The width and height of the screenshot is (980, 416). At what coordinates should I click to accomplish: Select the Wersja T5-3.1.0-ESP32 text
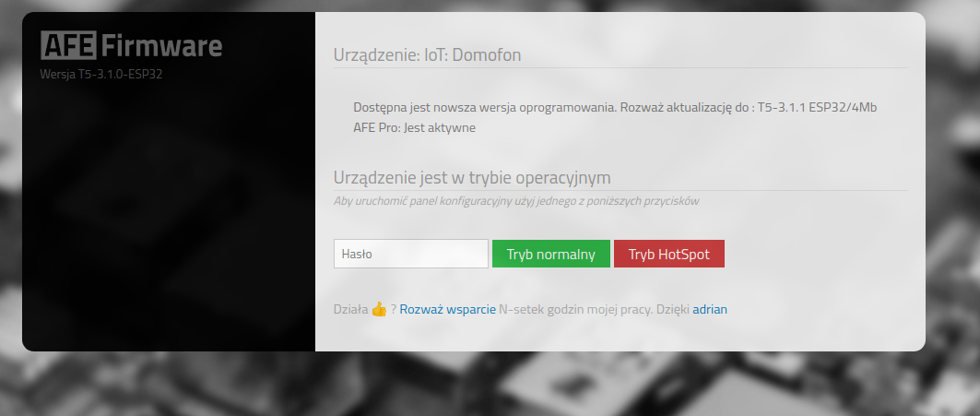coord(101,75)
